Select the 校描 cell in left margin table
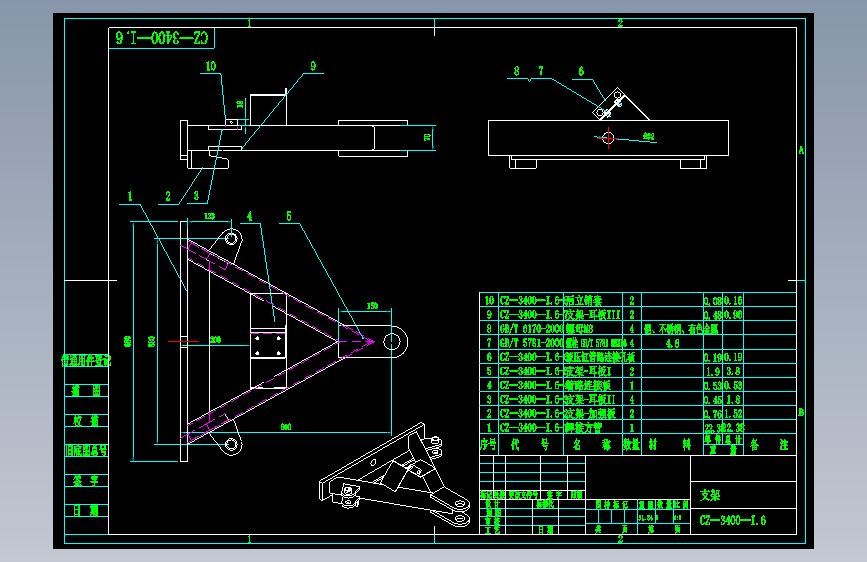 coord(86,421)
